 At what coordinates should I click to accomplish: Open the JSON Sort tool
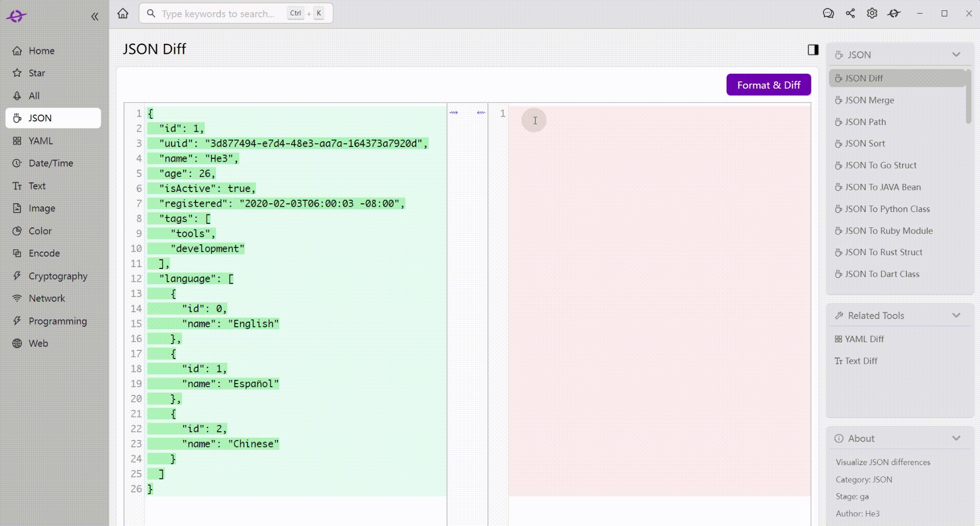897,143
